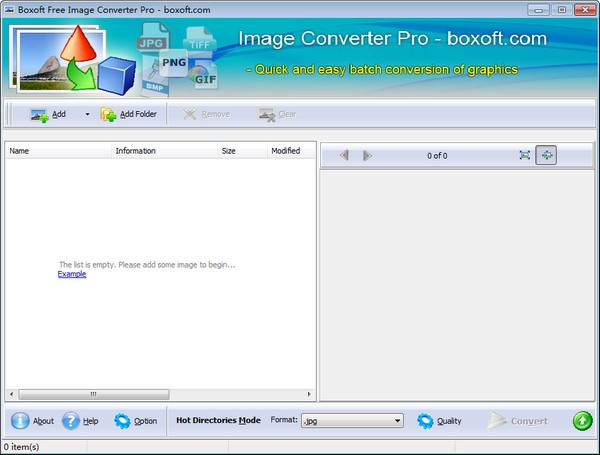Click the Clear list button

tap(277, 114)
